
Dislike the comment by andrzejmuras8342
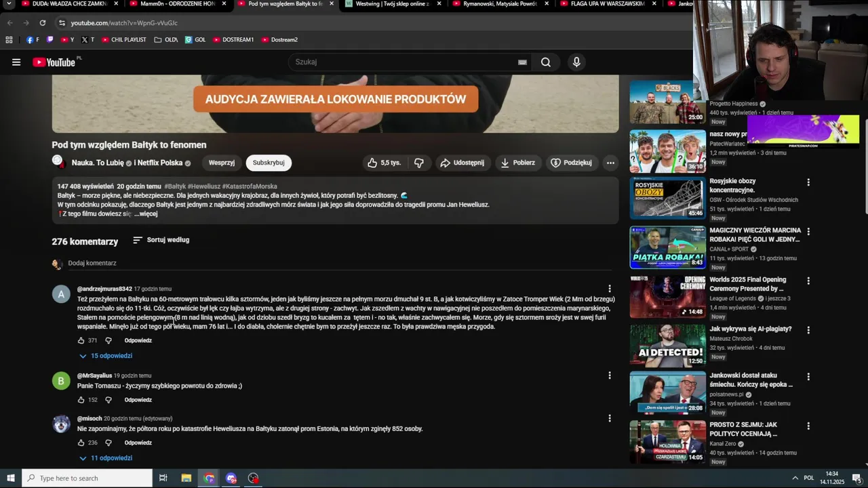click(x=108, y=340)
